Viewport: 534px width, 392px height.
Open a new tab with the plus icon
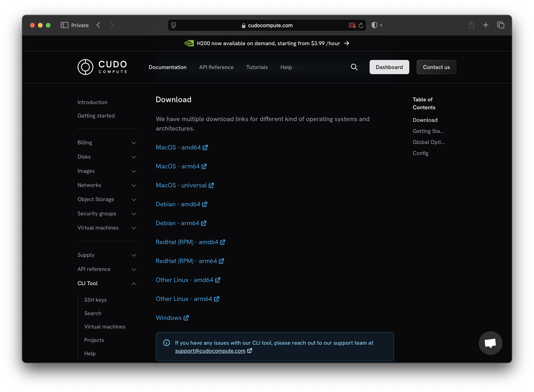[486, 25]
